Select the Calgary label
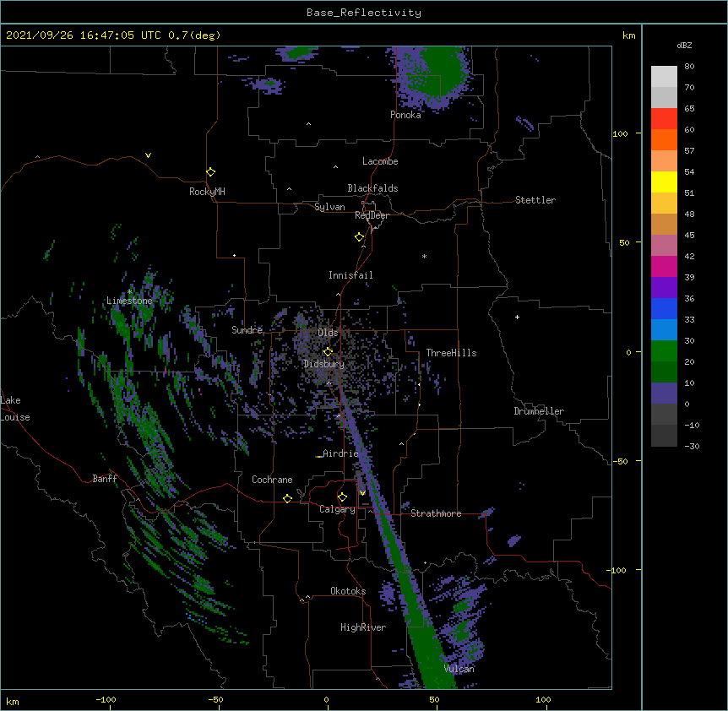 (337, 509)
